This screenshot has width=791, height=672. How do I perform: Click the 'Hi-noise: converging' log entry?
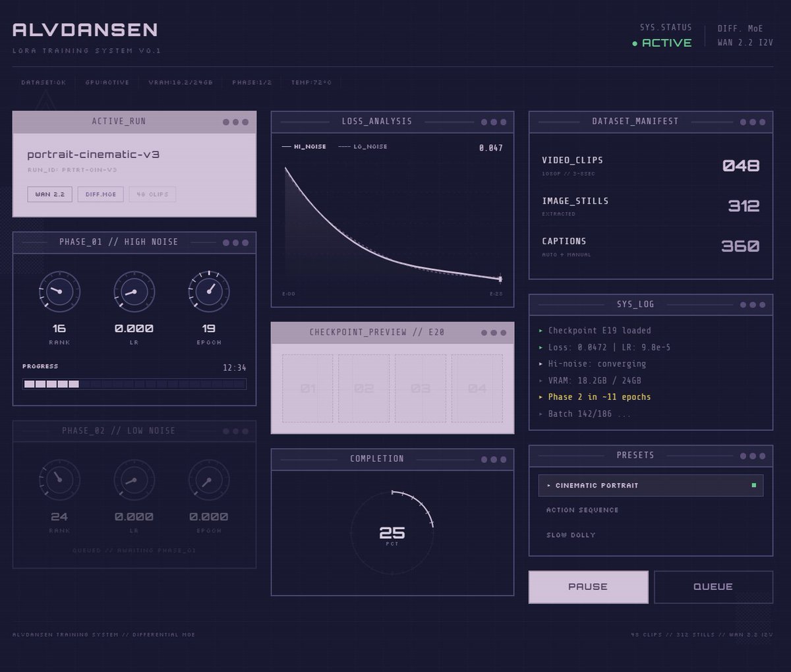pos(597,364)
